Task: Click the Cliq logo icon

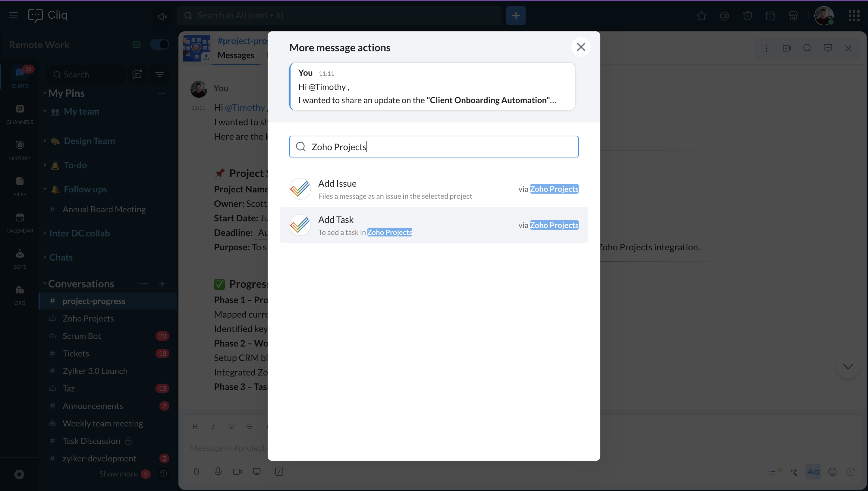Action: tap(35, 15)
